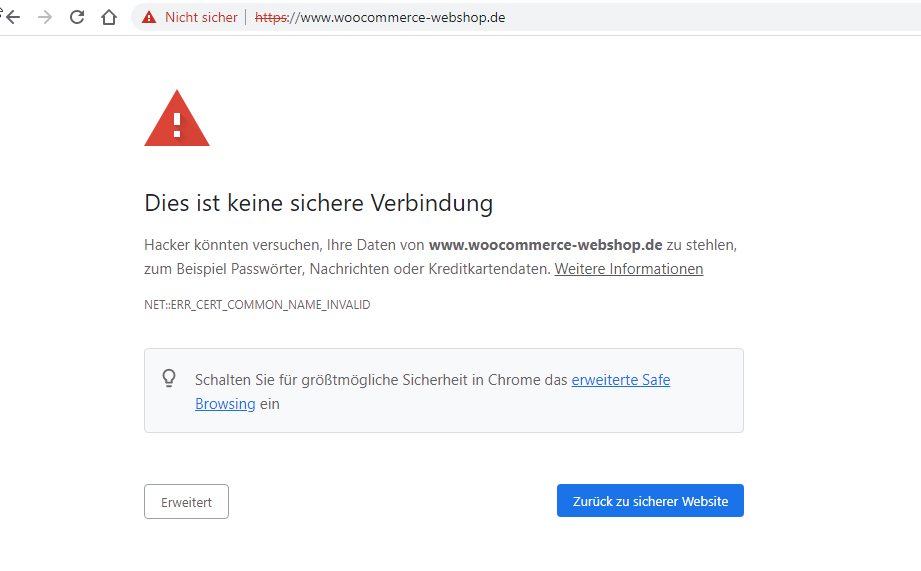
Task: Click the large red warning triangle image
Action: 177,118
